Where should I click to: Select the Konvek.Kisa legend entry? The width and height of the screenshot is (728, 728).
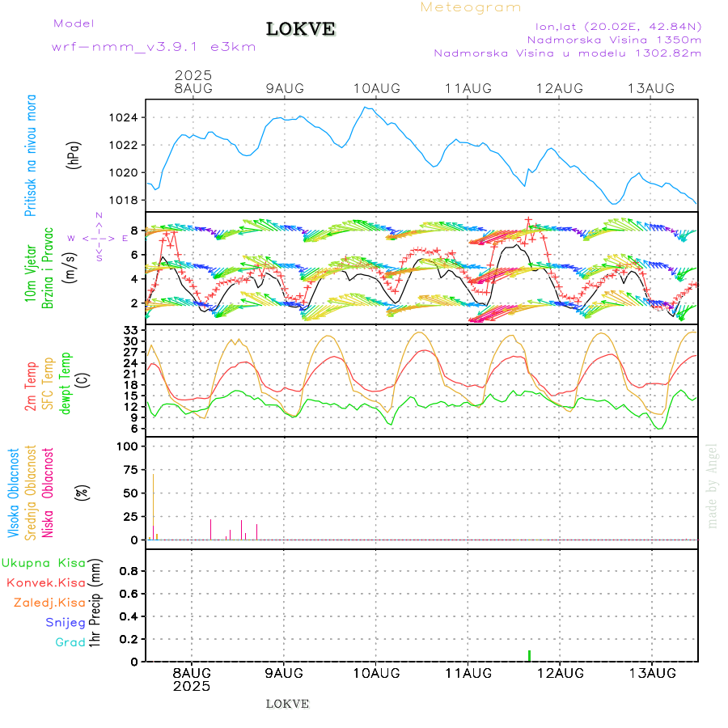(x=46, y=582)
